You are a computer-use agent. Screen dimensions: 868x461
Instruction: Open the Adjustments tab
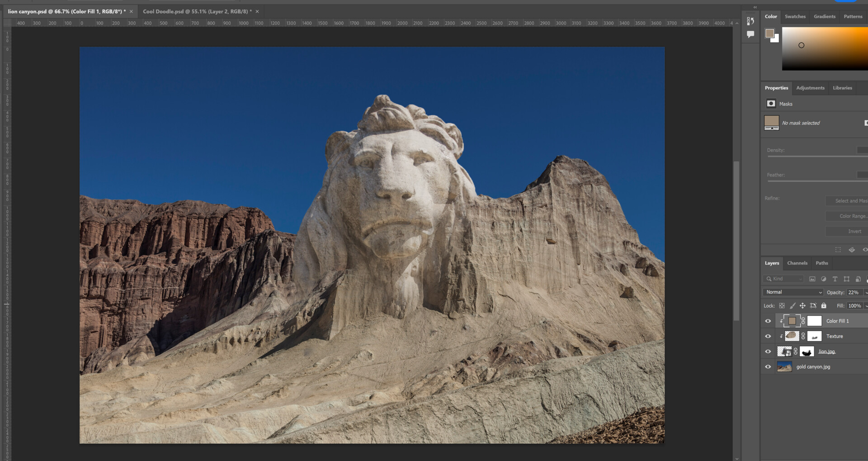[811, 88]
